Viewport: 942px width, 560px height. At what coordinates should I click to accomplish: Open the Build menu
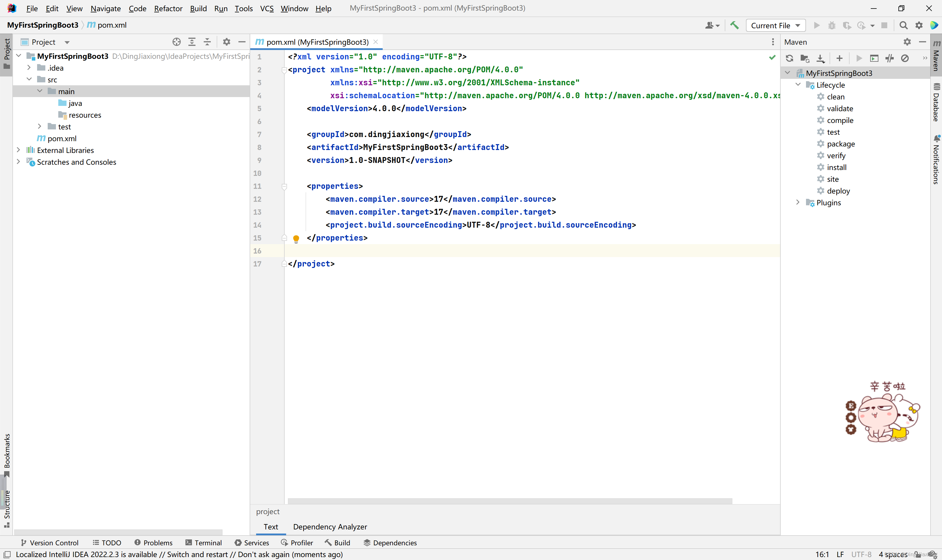tap(198, 8)
